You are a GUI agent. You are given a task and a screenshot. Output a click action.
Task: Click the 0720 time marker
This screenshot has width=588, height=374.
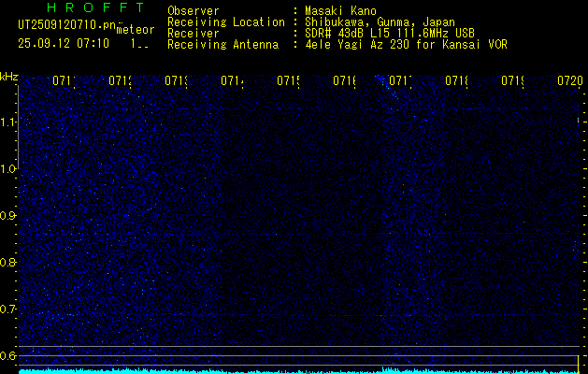point(570,80)
